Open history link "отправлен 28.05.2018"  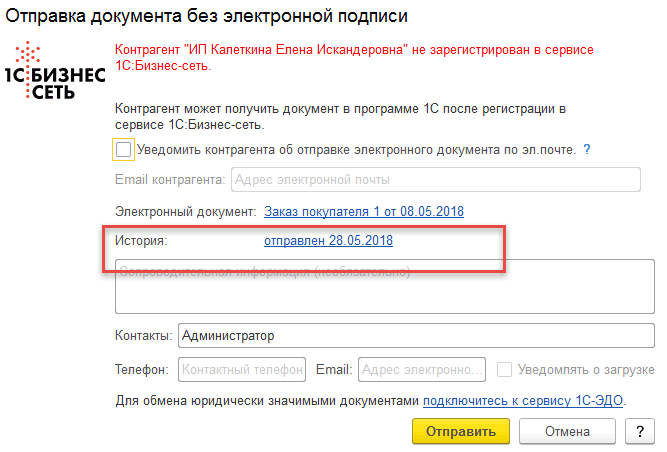328,241
